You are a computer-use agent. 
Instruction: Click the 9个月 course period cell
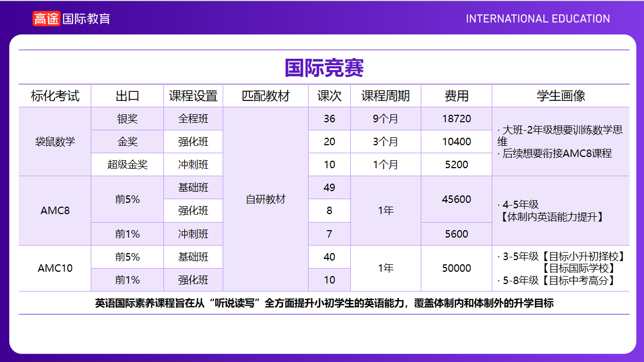(x=386, y=119)
